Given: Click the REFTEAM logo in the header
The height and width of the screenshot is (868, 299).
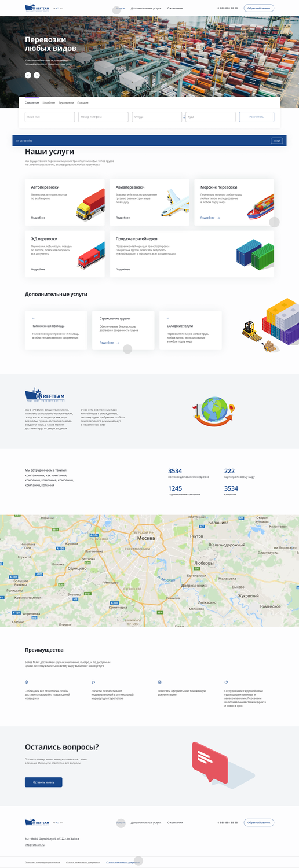Looking at the screenshot, I should tap(38, 8).
